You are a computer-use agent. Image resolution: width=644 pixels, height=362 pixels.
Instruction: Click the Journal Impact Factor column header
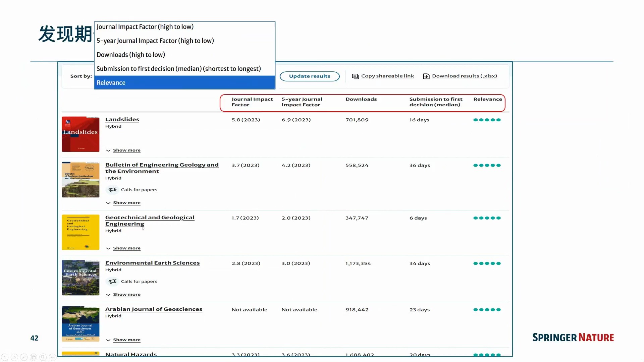point(252,102)
